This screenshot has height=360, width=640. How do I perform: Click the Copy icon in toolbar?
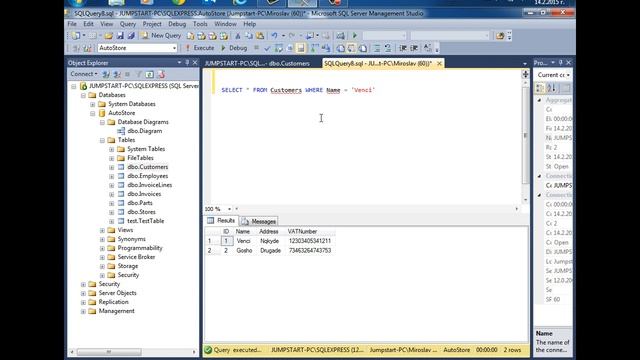point(249,36)
